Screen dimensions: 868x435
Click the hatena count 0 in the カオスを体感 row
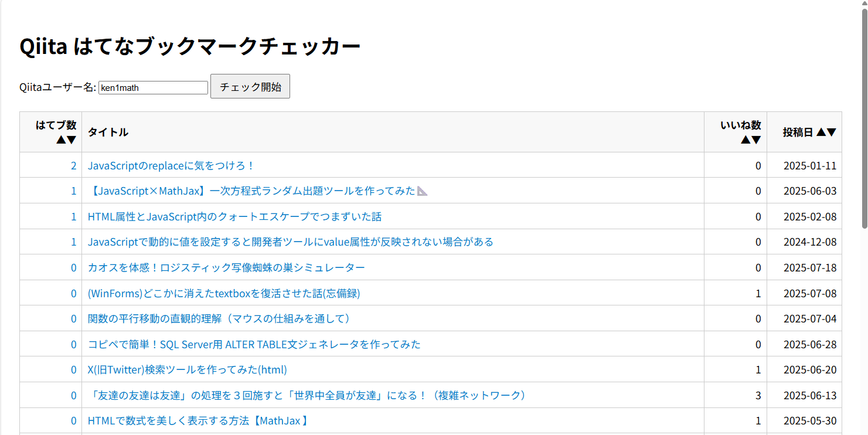click(x=74, y=268)
